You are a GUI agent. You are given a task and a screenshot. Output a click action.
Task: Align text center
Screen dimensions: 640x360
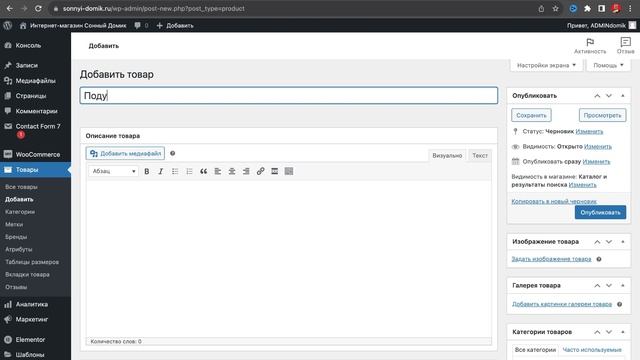pos(232,171)
